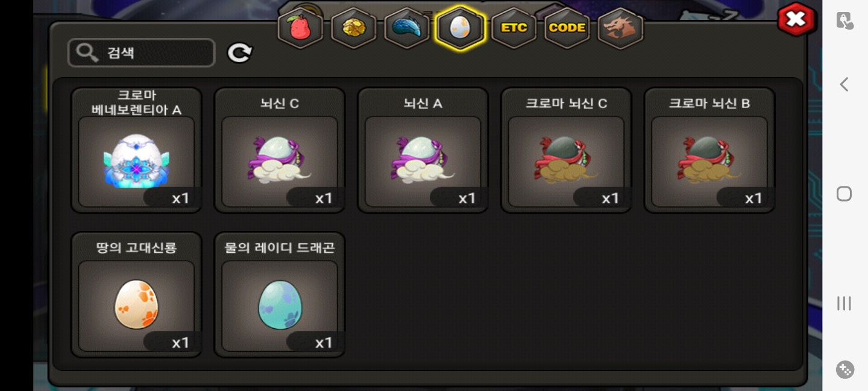The image size is (868, 391).
Task: Tap the 물의 레이디 드래곤 teal egg
Action: click(x=280, y=294)
